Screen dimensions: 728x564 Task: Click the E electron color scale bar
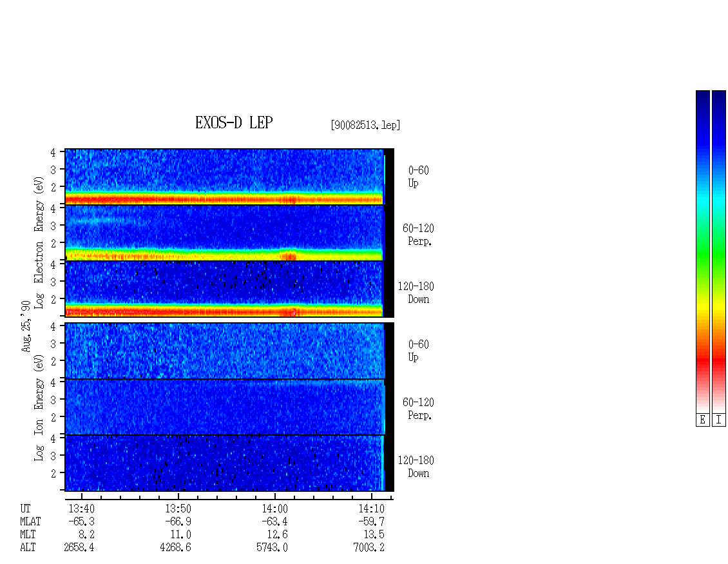click(x=702, y=251)
